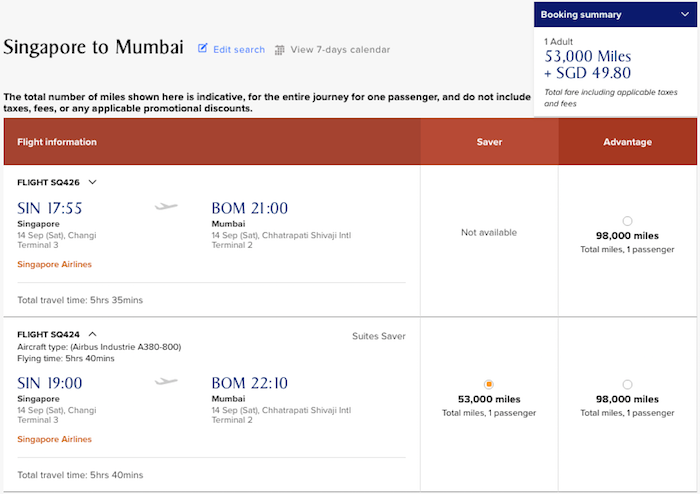The width and height of the screenshot is (700, 494).
Task: Click the Advantage column header
Action: point(627,142)
